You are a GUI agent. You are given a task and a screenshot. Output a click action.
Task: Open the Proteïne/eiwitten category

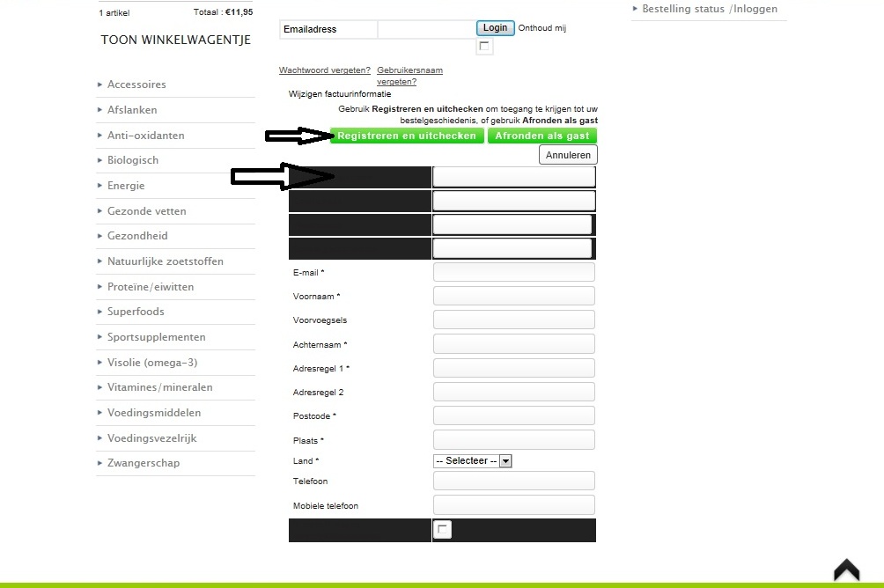(x=151, y=286)
